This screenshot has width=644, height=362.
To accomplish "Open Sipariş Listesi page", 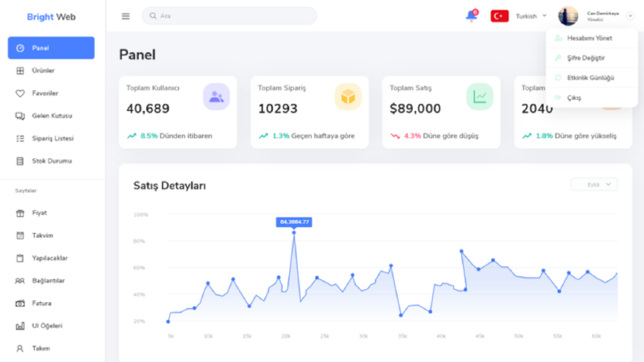I will click(51, 138).
